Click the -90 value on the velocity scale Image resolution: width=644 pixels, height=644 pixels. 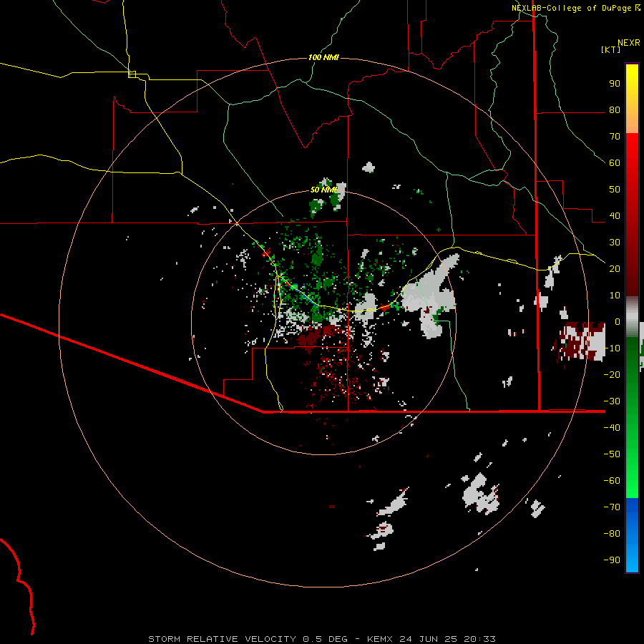click(x=612, y=560)
